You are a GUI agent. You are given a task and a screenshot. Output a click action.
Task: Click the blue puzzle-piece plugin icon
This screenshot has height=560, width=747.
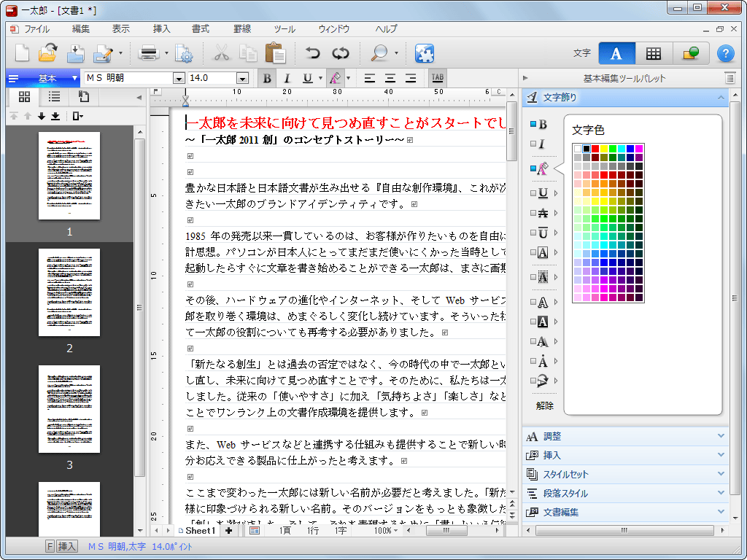424,52
